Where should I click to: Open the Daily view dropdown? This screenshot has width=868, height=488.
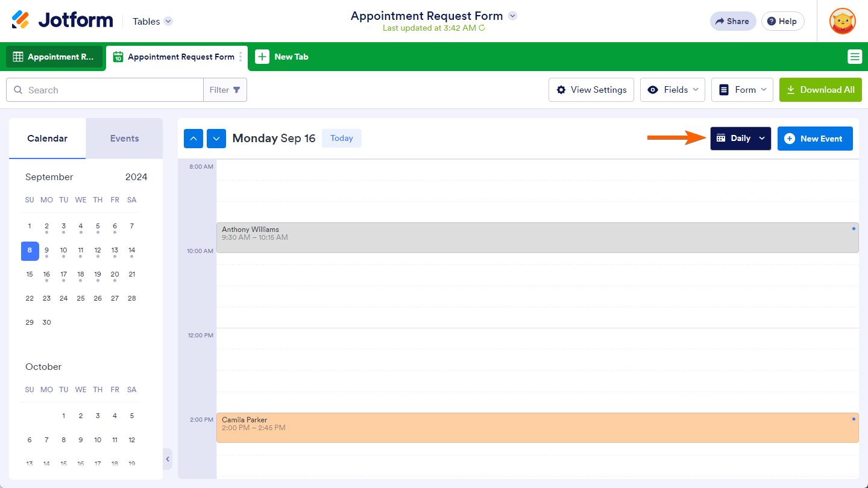740,139
